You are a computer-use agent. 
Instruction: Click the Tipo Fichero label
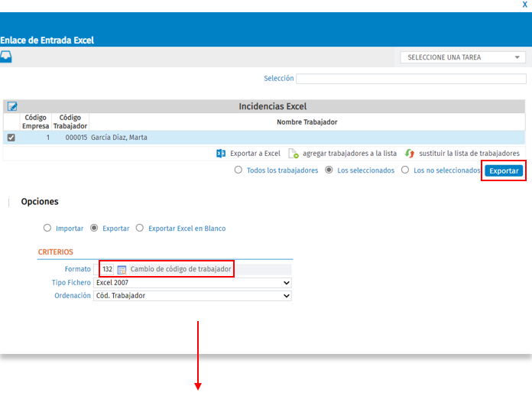coord(71,283)
